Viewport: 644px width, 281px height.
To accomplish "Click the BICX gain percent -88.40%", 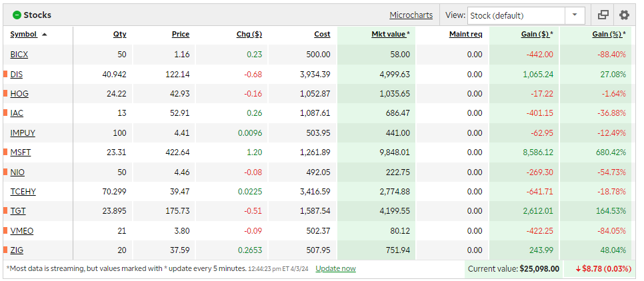I will coord(611,55).
